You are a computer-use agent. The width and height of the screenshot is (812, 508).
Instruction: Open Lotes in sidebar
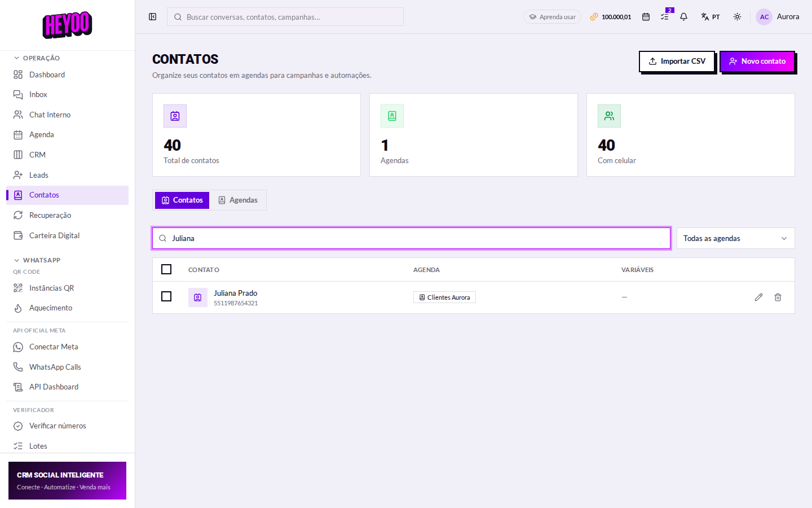[67, 446]
